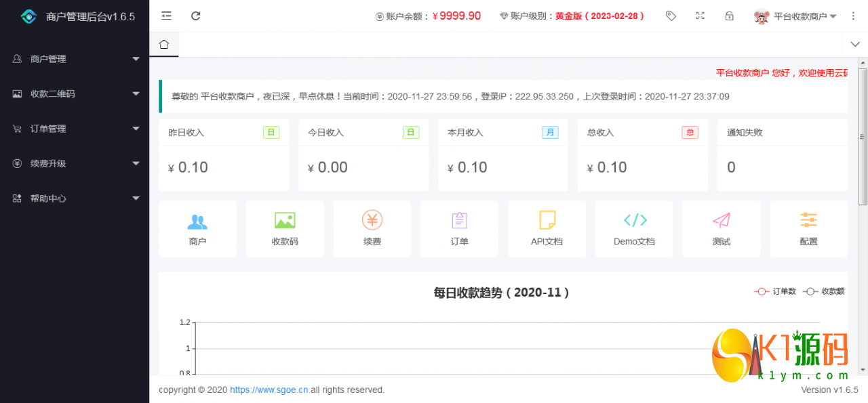This screenshot has height=403, width=868.
Task: Expand the 订单管理 sidebar menu
Action: (x=75, y=129)
